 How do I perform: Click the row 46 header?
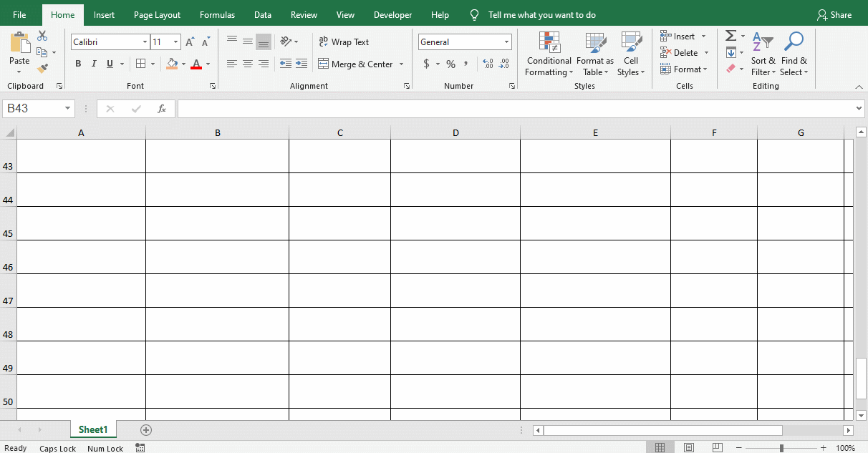(x=8, y=257)
